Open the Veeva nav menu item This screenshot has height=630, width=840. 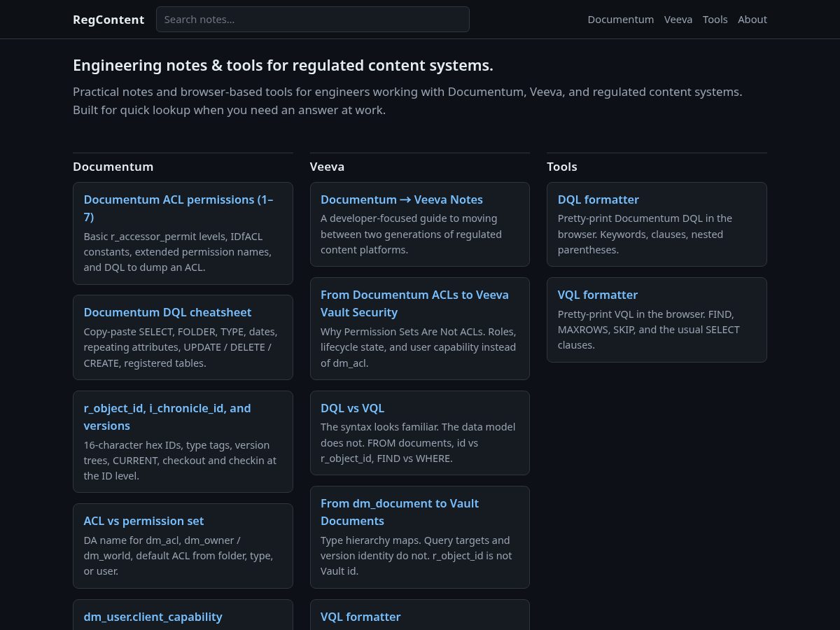click(678, 20)
